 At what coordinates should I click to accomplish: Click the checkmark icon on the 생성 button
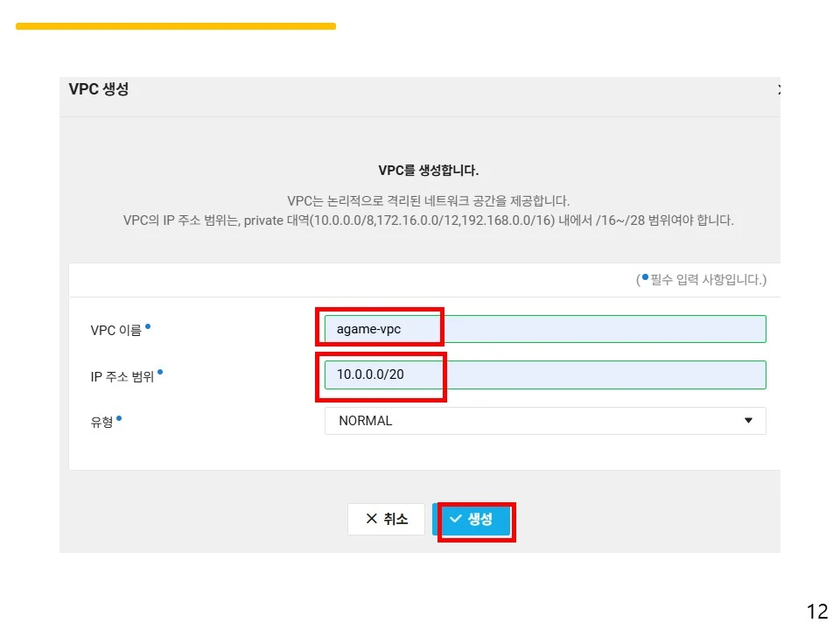click(454, 519)
